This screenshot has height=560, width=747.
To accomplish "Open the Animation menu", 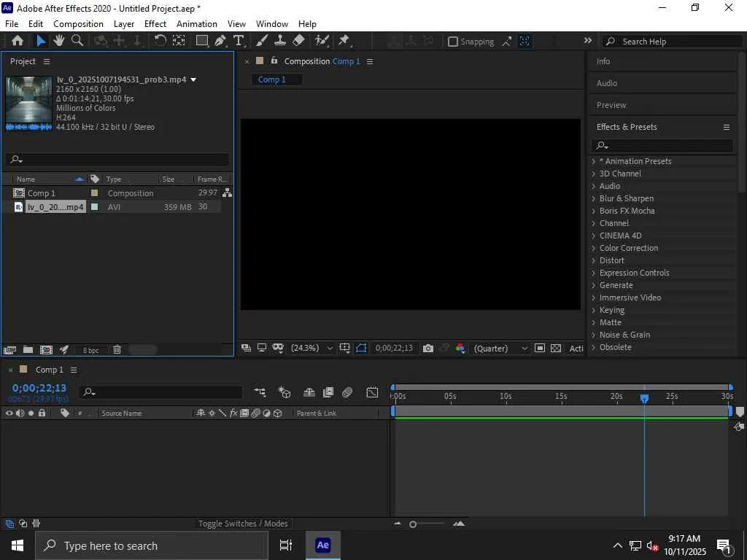I will (197, 24).
